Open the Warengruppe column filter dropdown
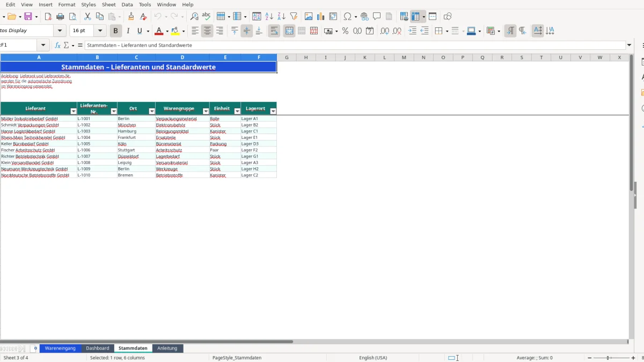This screenshot has height=362, width=644. pos(206,111)
